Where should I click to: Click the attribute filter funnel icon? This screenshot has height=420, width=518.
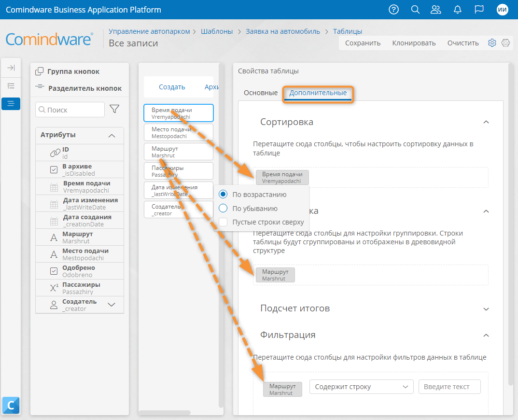114,109
